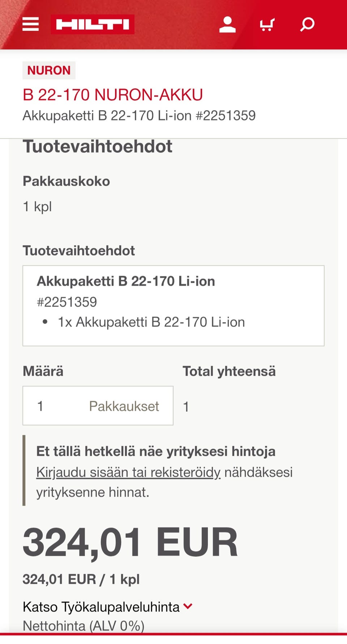This screenshot has height=644, width=347.
Task: Open the B 22-170 NURON-AKKU product title
Action: click(x=112, y=95)
